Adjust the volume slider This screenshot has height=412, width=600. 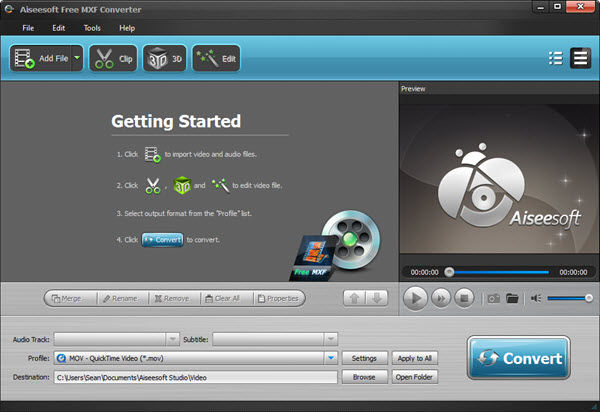pos(569,298)
